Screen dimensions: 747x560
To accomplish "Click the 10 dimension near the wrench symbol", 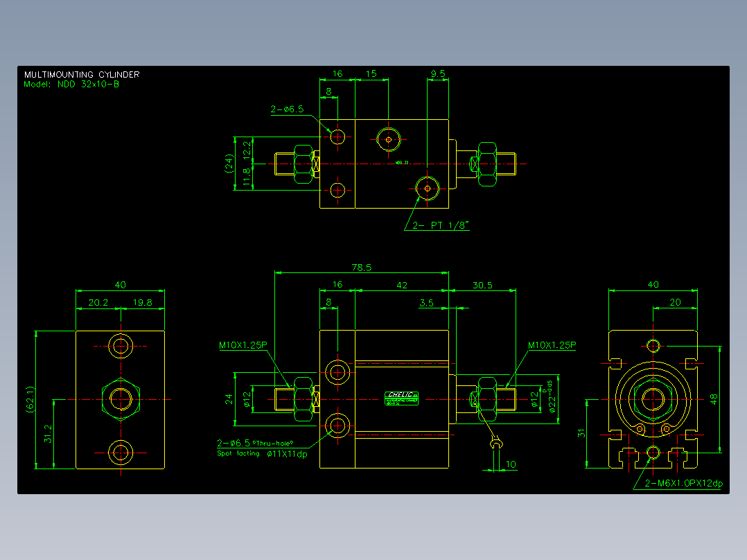I will [x=511, y=464].
